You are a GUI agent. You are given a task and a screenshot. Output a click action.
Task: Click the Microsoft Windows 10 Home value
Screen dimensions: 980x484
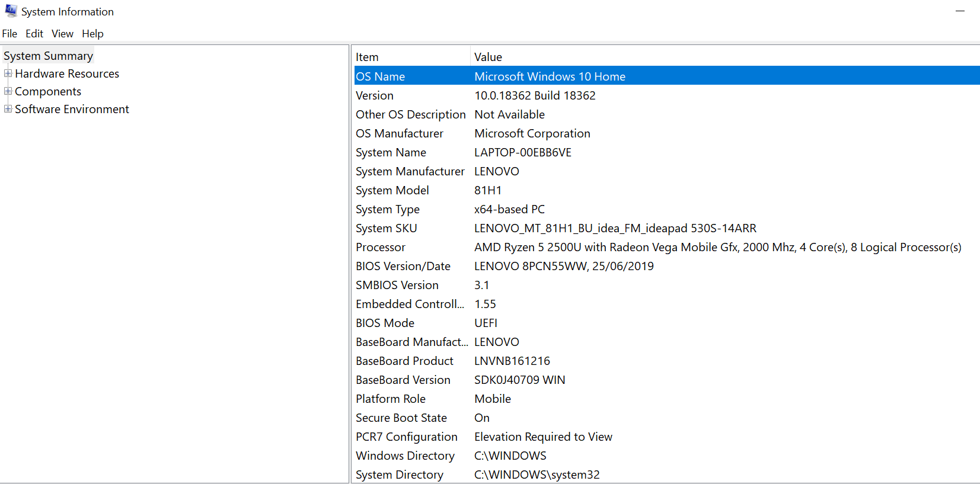point(550,76)
